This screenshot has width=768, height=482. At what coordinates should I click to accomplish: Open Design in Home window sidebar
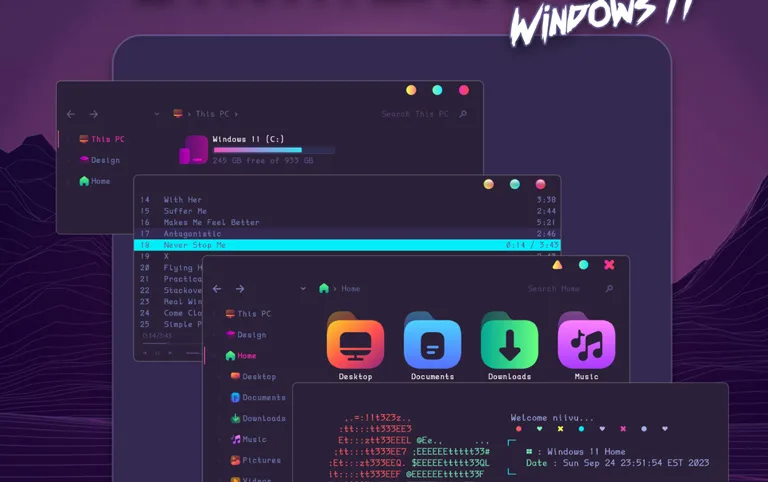click(x=246, y=335)
